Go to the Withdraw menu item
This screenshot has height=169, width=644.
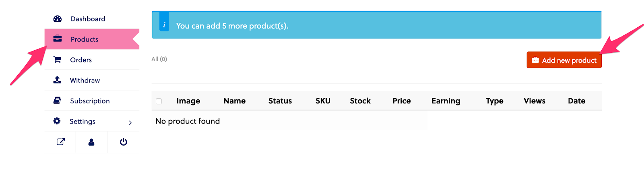[85, 80]
